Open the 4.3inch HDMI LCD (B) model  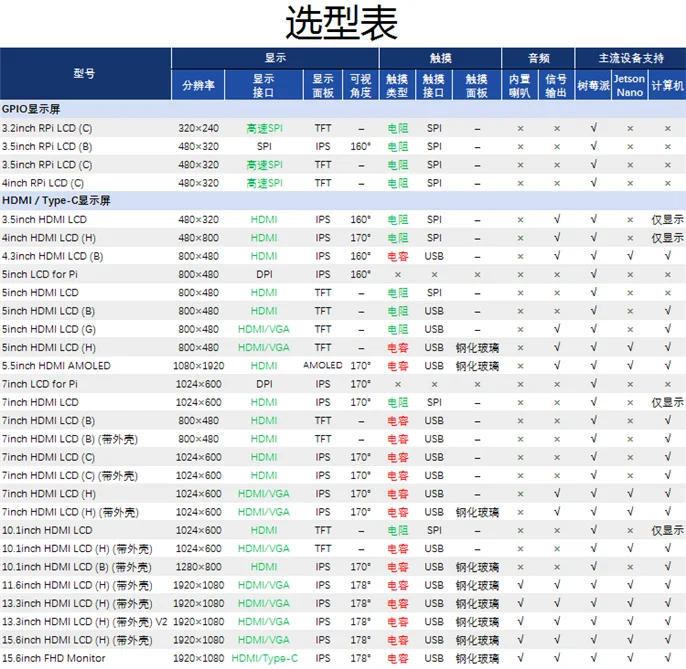click(53, 256)
